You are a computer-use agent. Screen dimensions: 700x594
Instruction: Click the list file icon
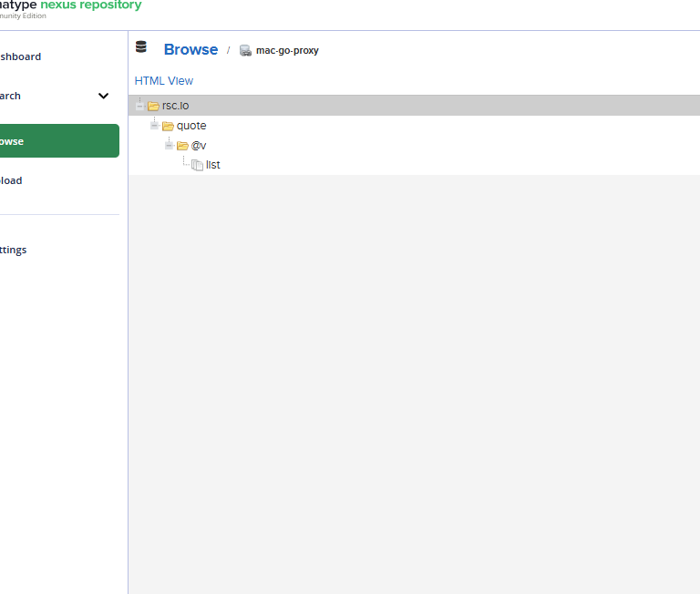(x=197, y=165)
